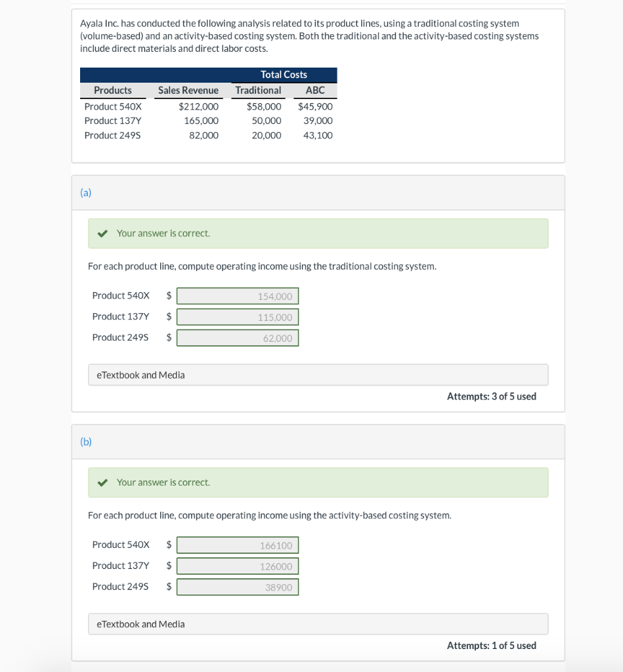Click "Your answer is correct." message in part (b)
This screenshot has height=672, width=623.
click(x=163, y=482)
